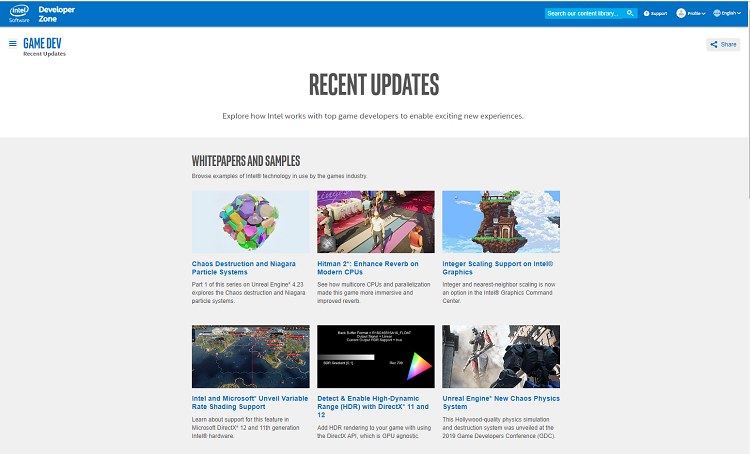Open the hamburger navigation menu
The width and height of the screenshot is (750, 454).
tap(13, 44)
